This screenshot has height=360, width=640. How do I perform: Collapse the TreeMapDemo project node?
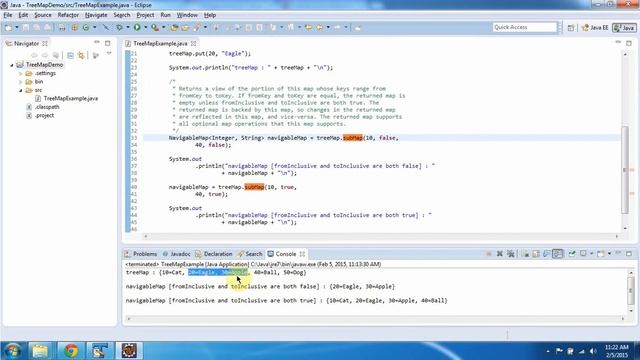click(12, 65)
